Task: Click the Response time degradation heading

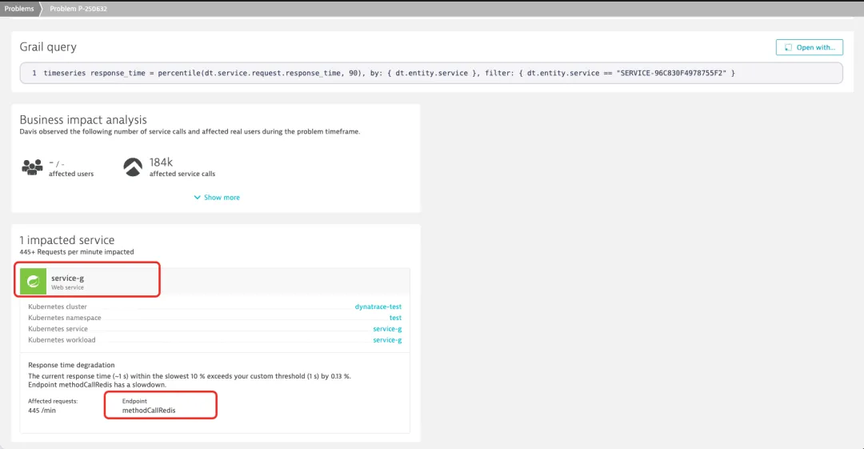Action: click(72, 365)
